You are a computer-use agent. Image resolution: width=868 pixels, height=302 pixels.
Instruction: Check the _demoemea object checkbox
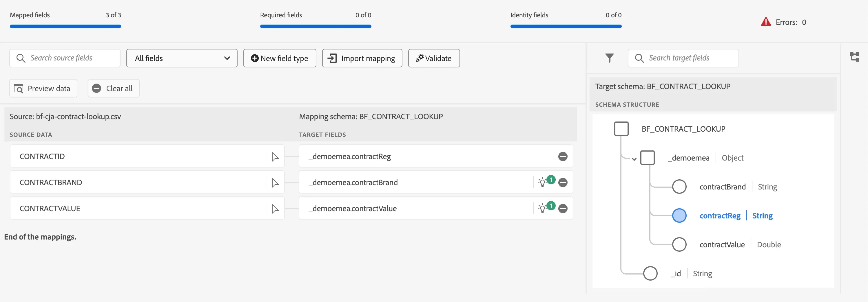click(x=647, y=158)
